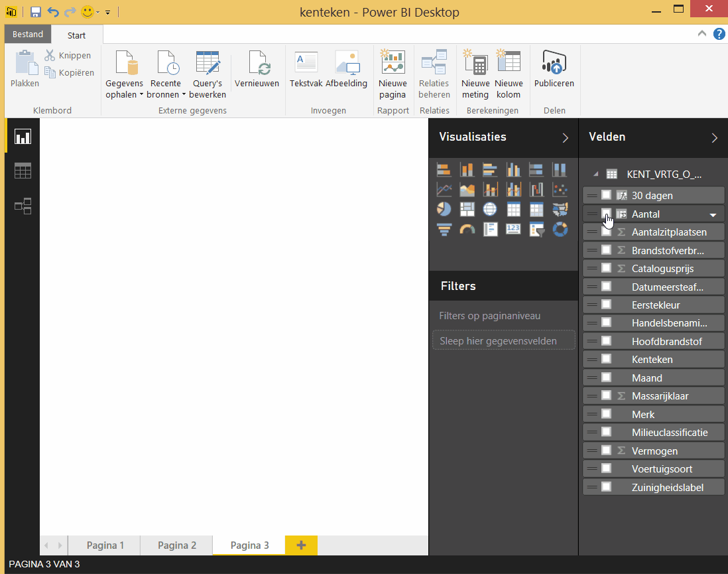Select waterfall chart visualization
This screenshot has width=728, height=574.
coord(536,190)
